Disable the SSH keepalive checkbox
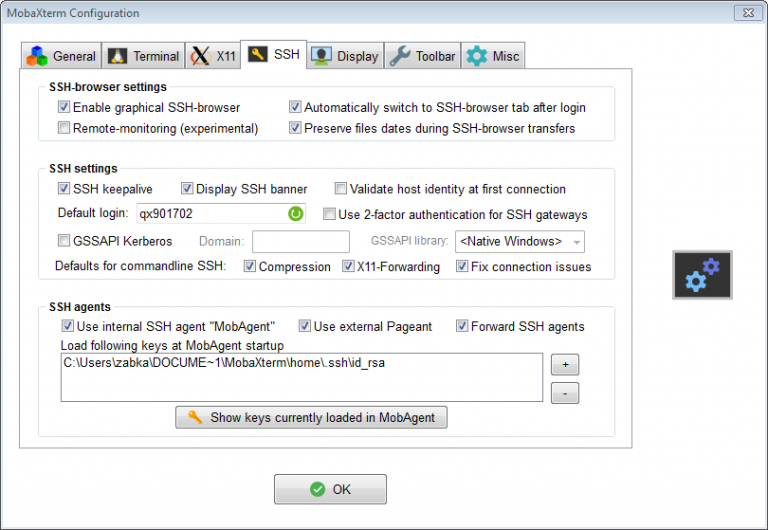Image resolution: width=768 pixels, height=530 pixels. coord(65,189)
